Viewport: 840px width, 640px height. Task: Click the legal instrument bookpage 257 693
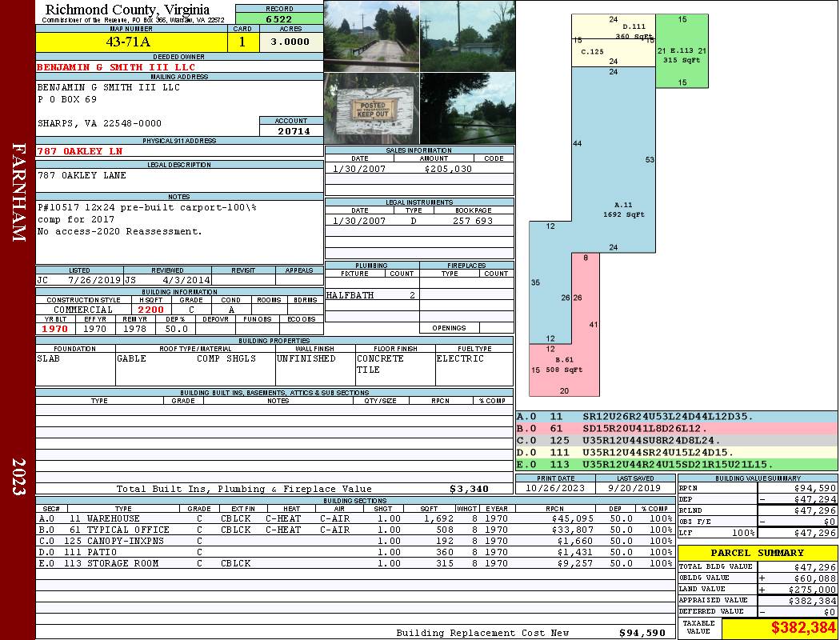pos(473,221)
